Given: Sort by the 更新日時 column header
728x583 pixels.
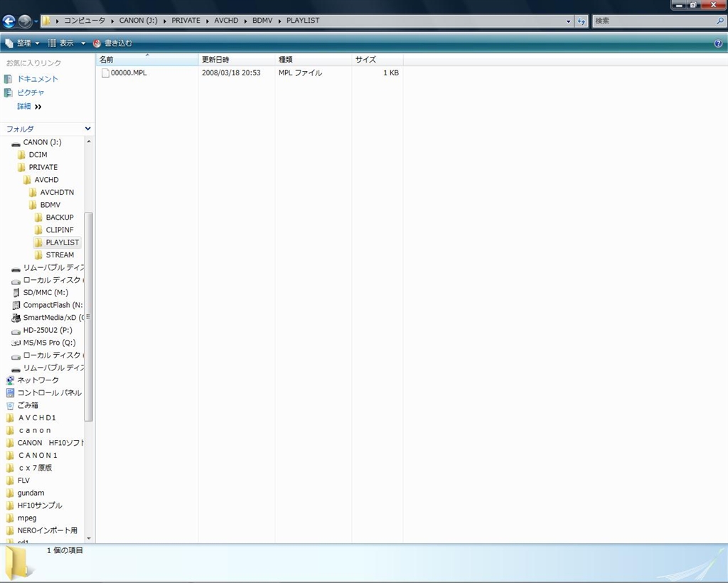Looking at the screenshot, I should point(237,60).
